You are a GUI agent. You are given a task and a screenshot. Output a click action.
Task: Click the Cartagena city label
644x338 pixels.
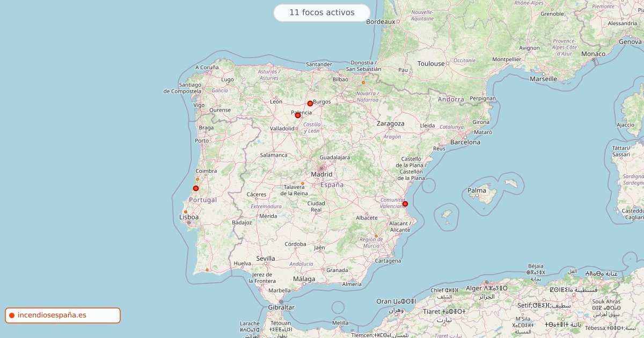387,261
